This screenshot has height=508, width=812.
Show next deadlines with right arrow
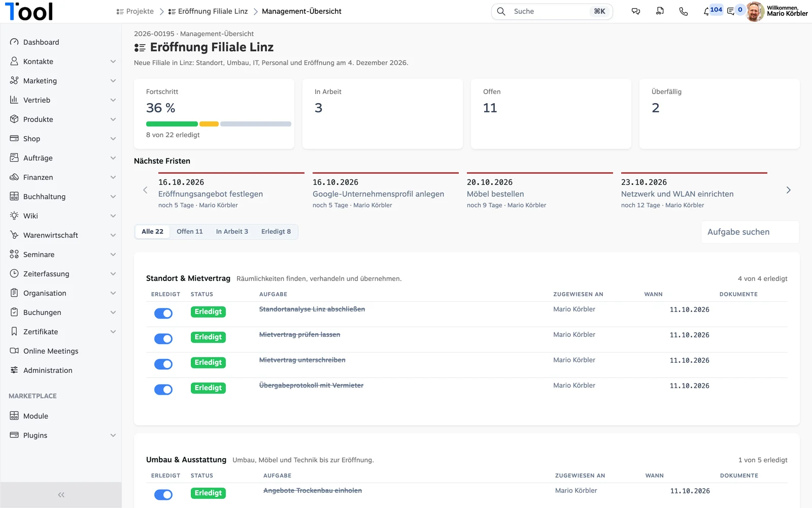click(x=788, y=190)
